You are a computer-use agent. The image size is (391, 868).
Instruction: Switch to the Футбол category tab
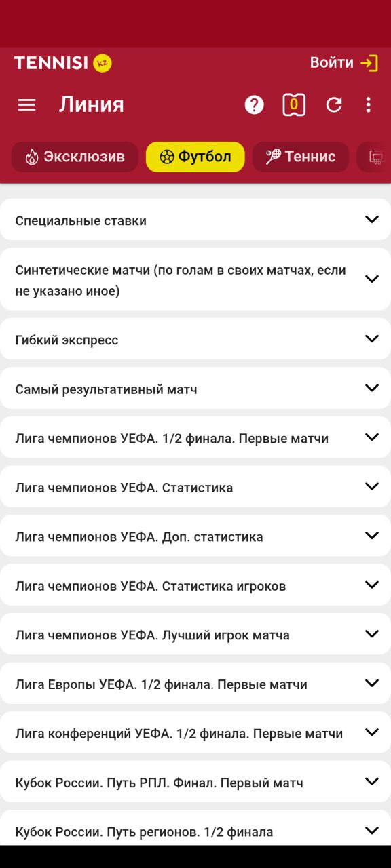(x=195, y=157)
